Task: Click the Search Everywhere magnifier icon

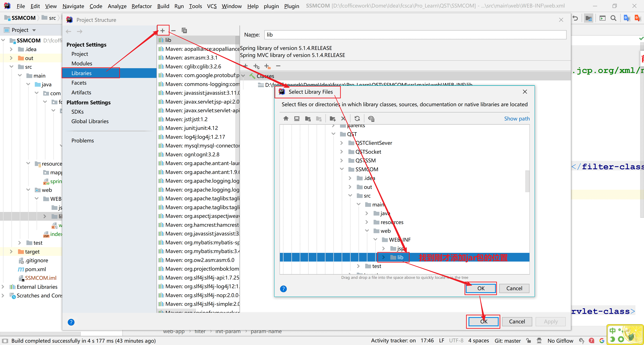Action: point(613,18)
